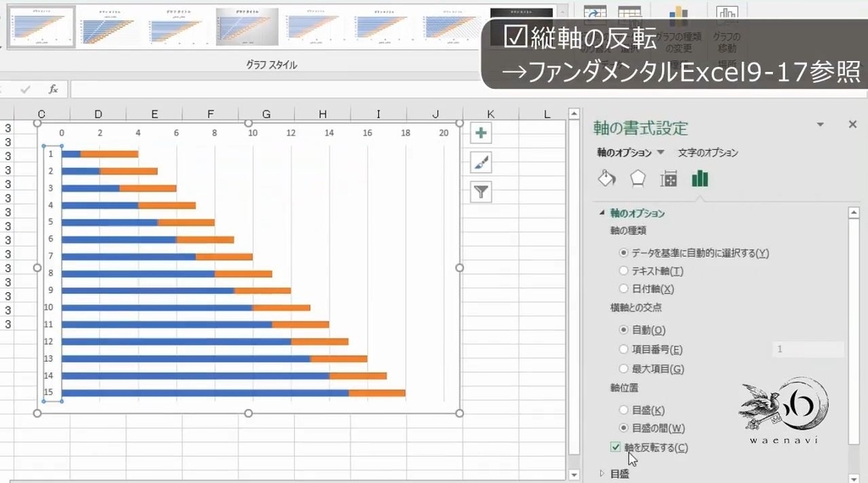Select column H header
The image size is (868, 483).
pyautogui.click(x=323, y=114)
